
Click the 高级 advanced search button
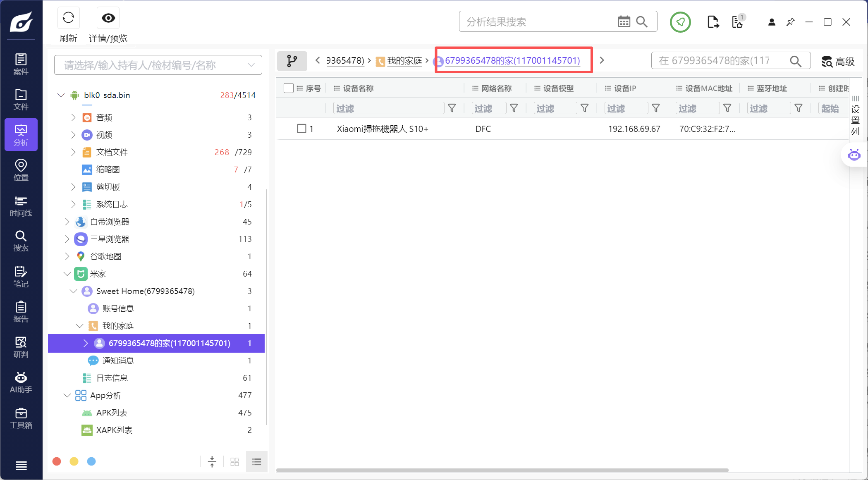click(x=838, y=62)
